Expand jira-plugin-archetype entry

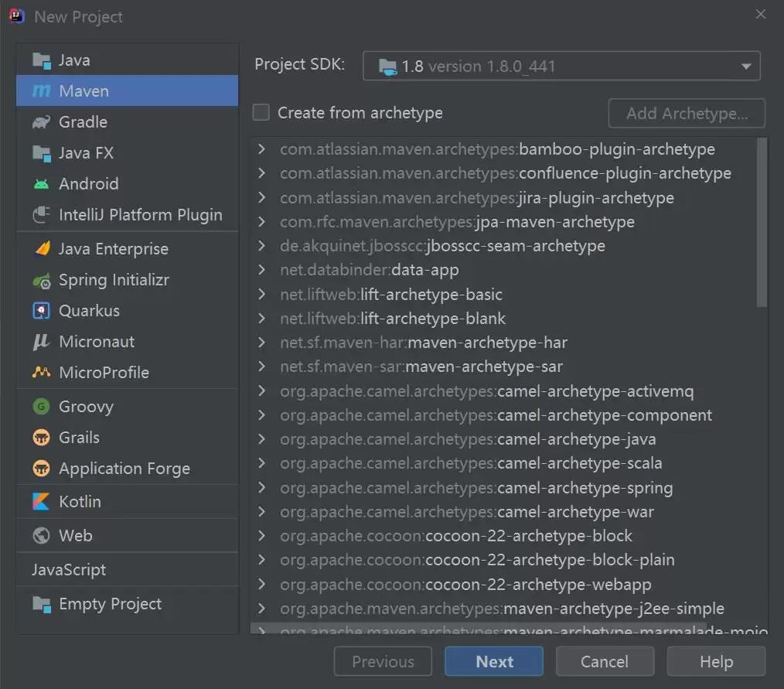(x=261, y=197)
